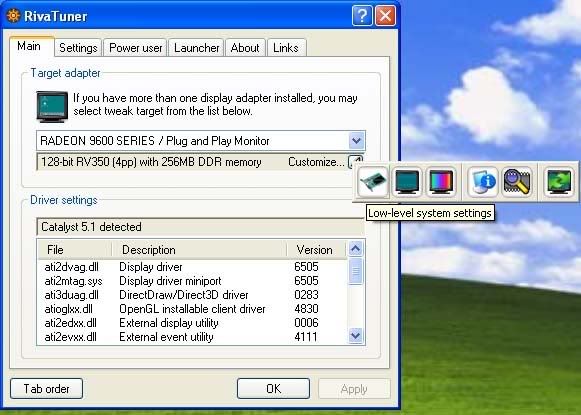This screenshot has height=415, width=581.
Task: Select the atioglxx.dll row
Action: point(192,309)
